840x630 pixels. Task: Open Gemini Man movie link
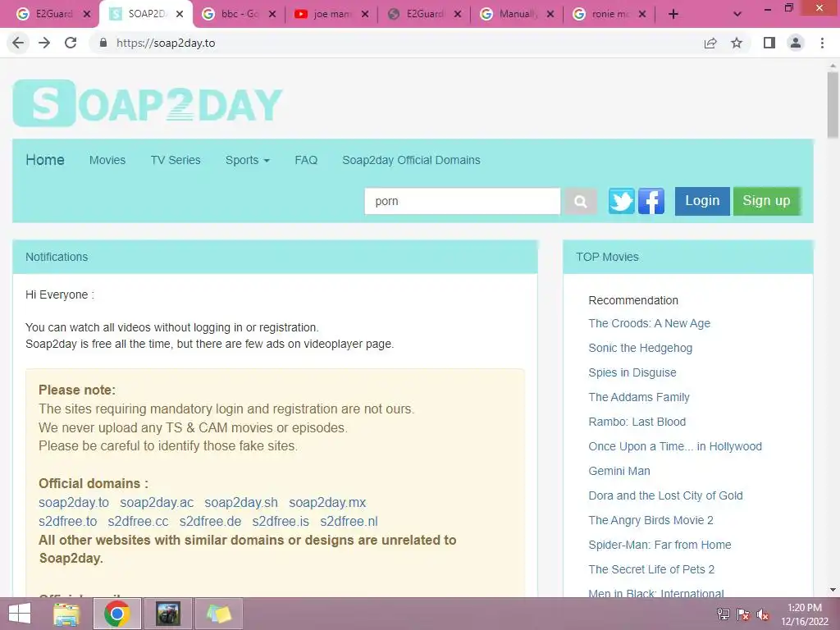[619, 472]
